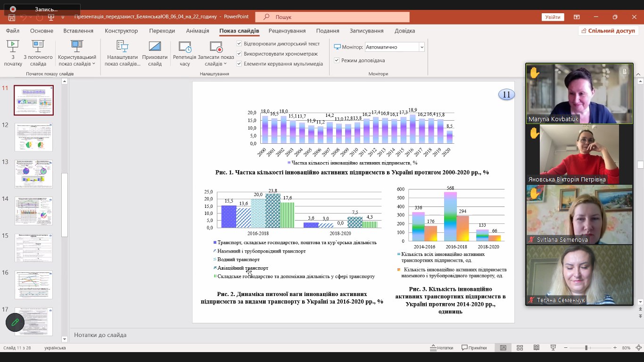Start slideshow from the beginning icon
The width and height of the screenshot is (644, 362).
pos(13,46)
